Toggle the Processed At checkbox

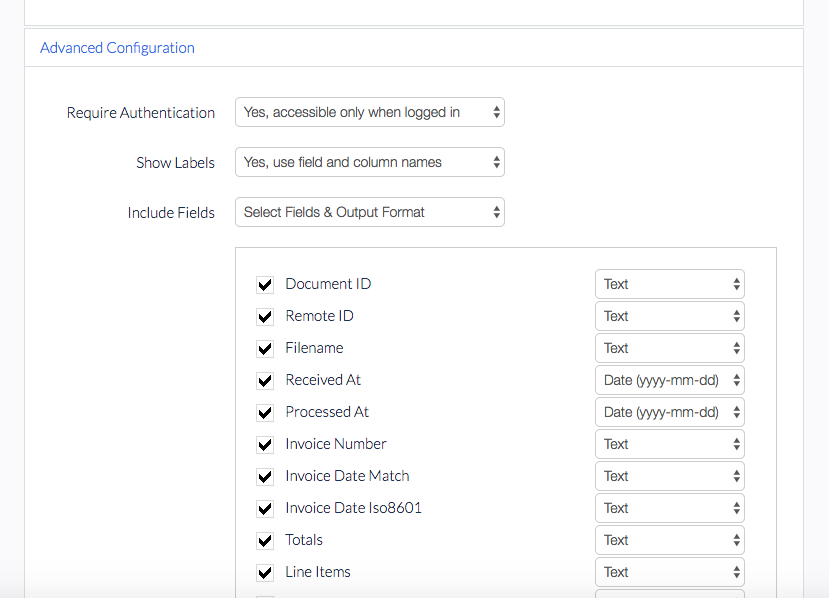pos(265,412)
